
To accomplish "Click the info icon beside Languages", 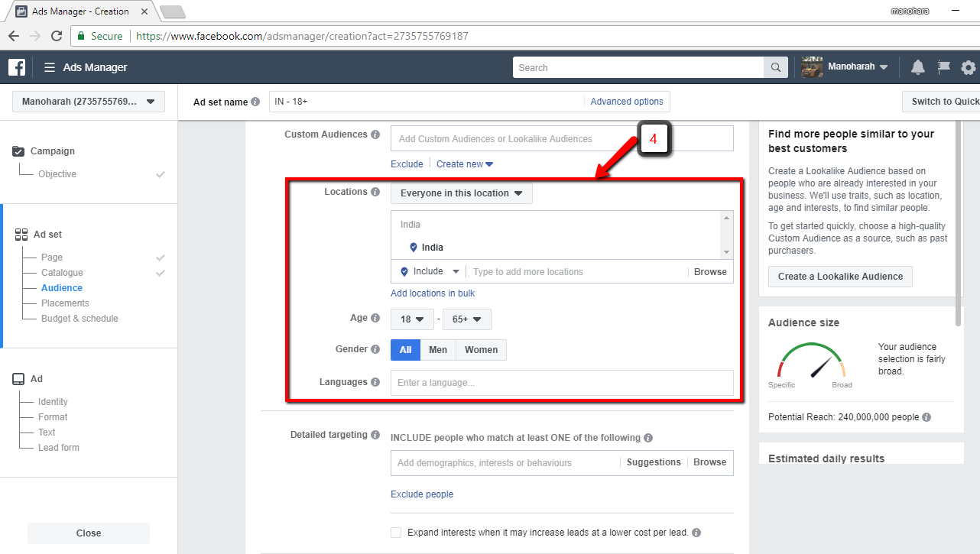I will [x=375, y=382].
